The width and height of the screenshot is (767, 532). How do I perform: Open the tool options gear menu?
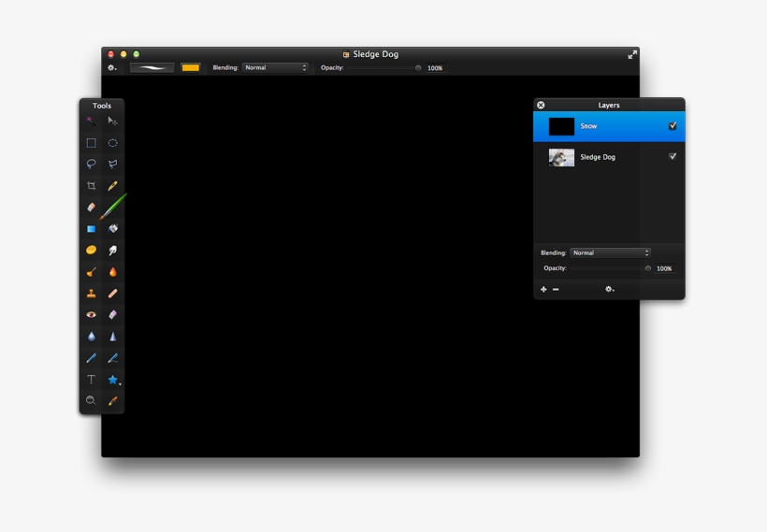click(x=112, y=68)
